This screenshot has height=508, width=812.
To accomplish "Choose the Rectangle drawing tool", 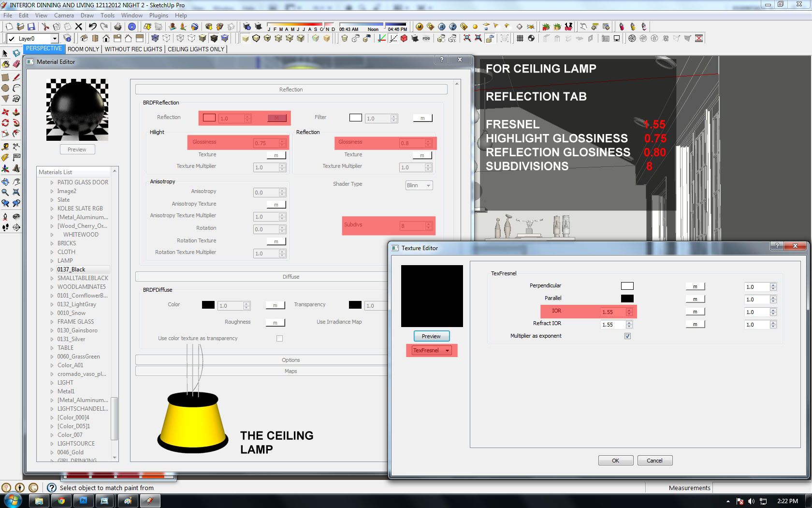I will point(5,77).
